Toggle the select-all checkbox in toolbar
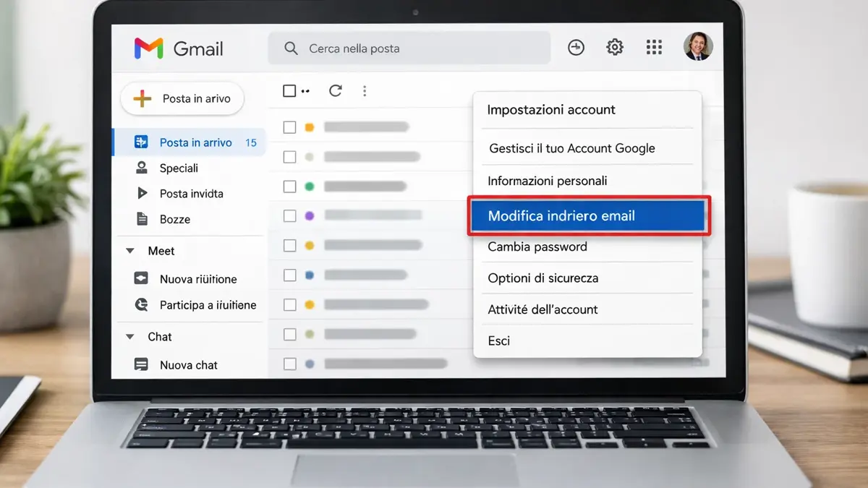 pyautogui.click(x=289, y=91)
